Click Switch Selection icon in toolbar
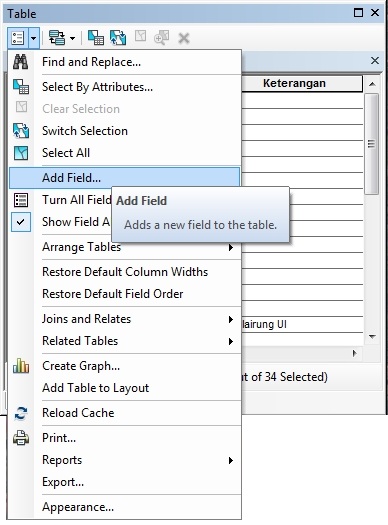388x525 pixels. coord(118,38)
